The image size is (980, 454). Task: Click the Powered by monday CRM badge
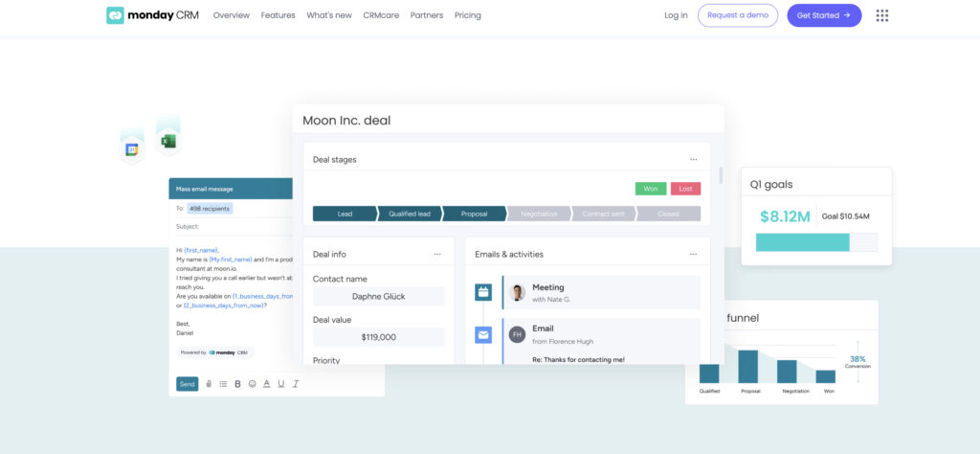tap(214, 352)
